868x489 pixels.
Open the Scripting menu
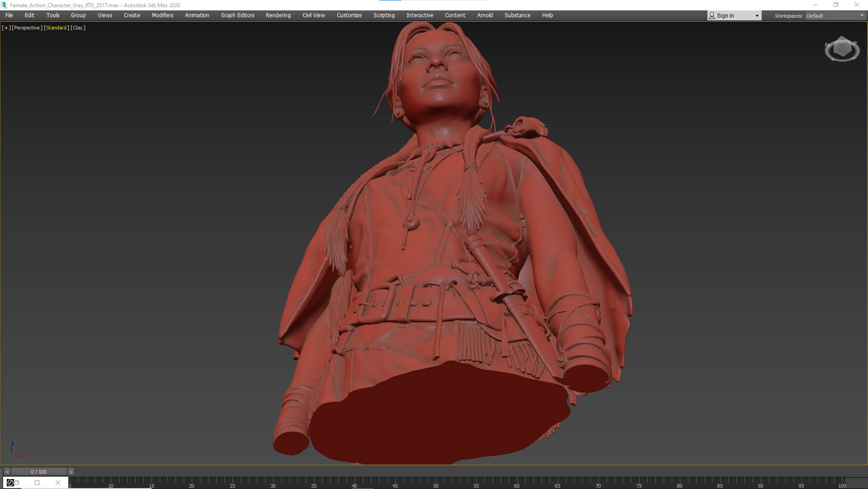(x=384, y=15)
